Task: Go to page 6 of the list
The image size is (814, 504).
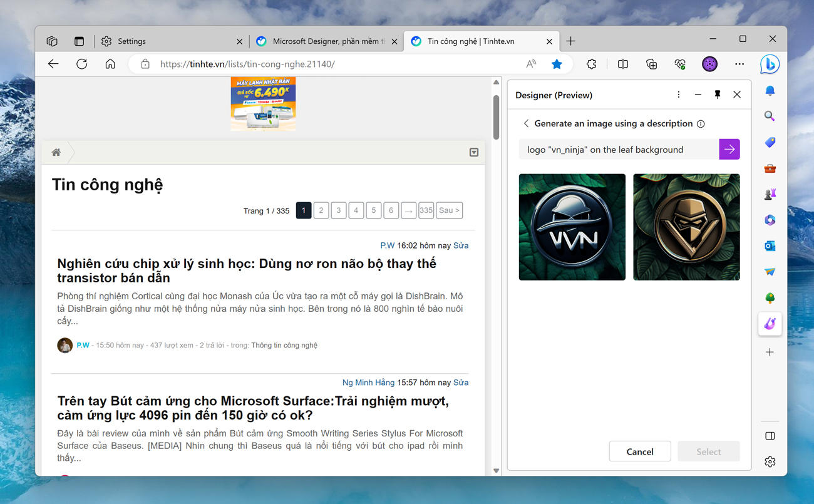Action: click(x=391, y=210)
